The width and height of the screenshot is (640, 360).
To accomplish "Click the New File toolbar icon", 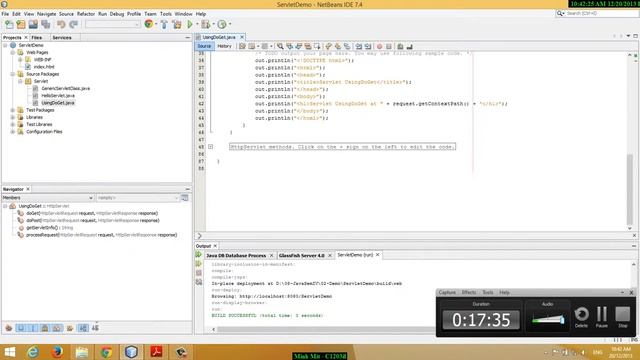I will [x=9, y=24].
